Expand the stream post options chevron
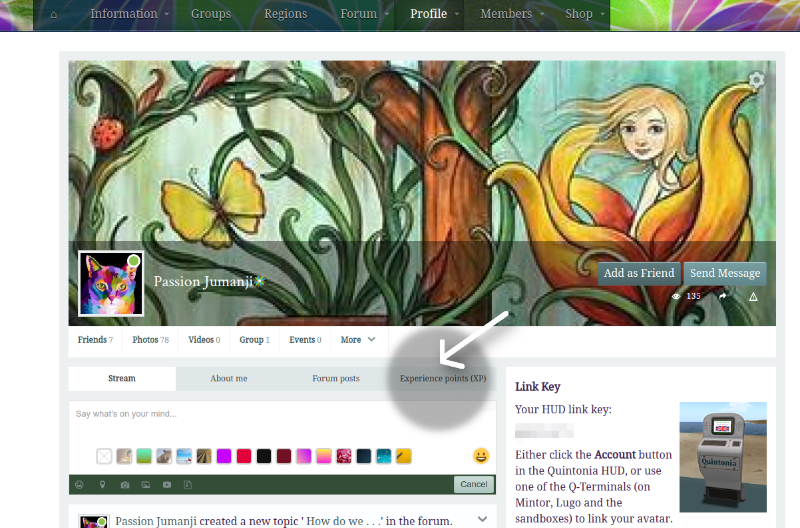The width and height of the screenshot is (800, 528). (x=483, y=519)
